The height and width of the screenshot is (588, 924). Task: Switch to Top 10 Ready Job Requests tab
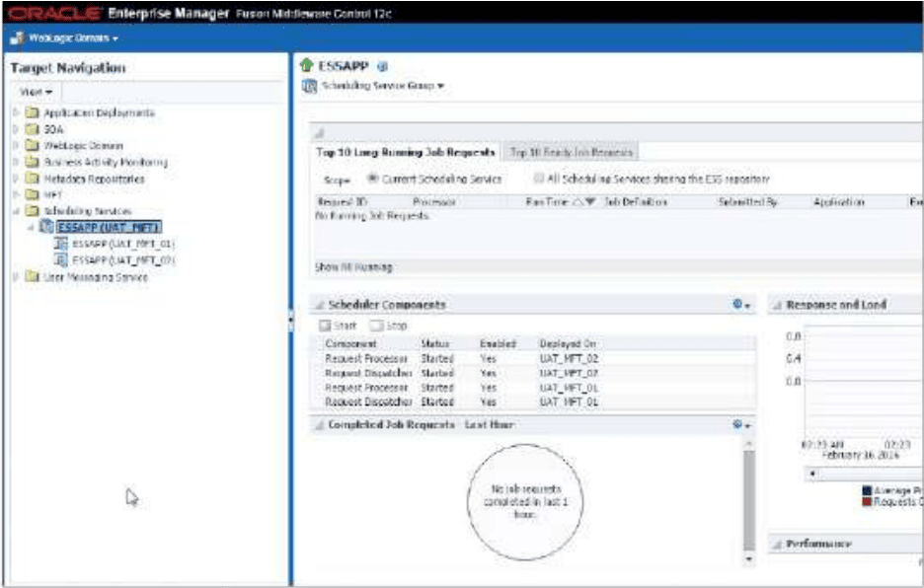[571, 152]
